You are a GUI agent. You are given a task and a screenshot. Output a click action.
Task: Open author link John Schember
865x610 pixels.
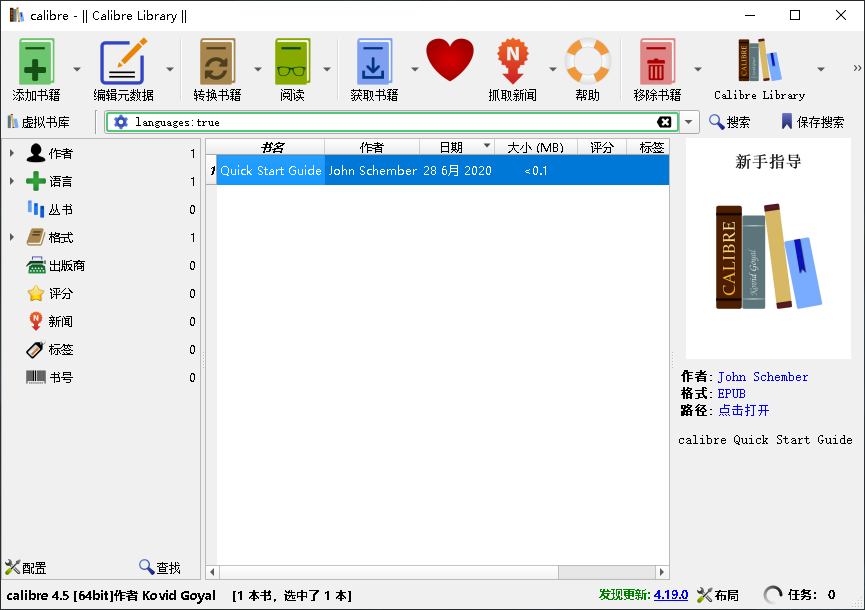pos(762,377)
